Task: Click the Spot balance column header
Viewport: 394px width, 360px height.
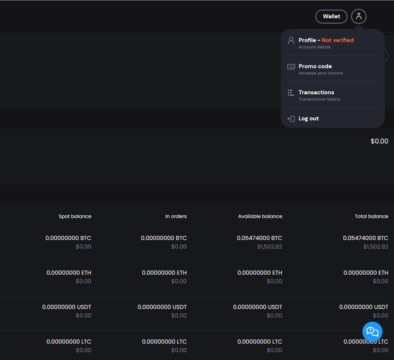Action: coord(75,216)
